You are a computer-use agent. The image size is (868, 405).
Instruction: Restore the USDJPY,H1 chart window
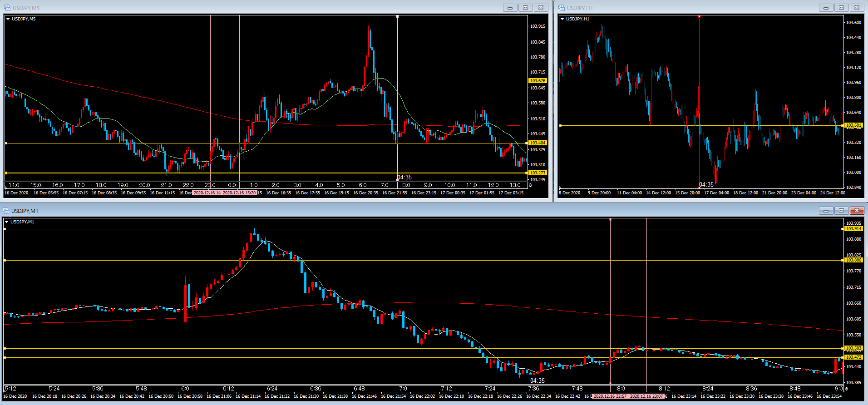tap(841, 8)
